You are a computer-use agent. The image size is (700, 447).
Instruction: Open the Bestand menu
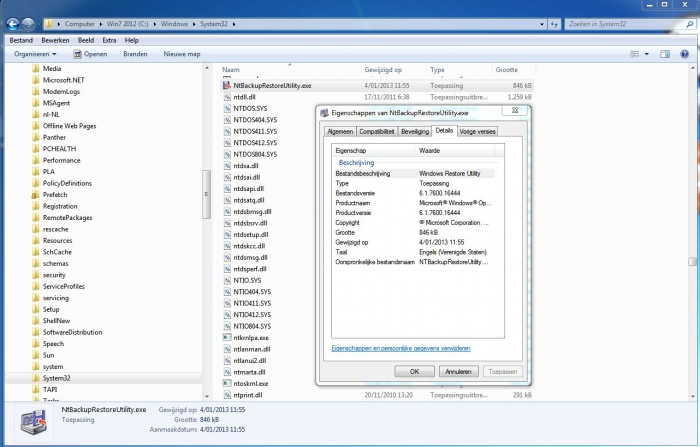tap(21, 40)
